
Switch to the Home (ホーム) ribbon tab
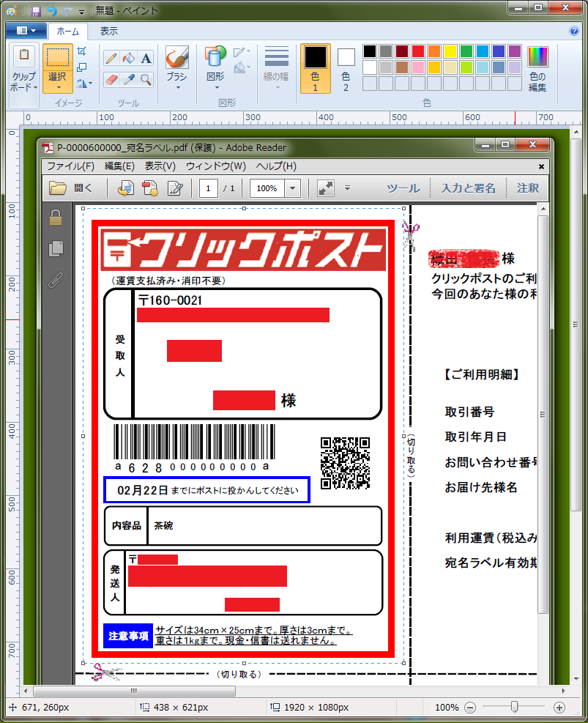(x=68, y=31)
